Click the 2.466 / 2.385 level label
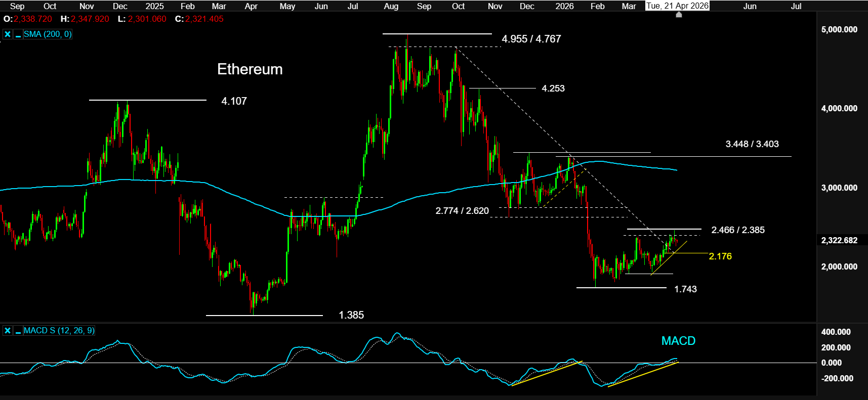868x400 pixels. 738,230
